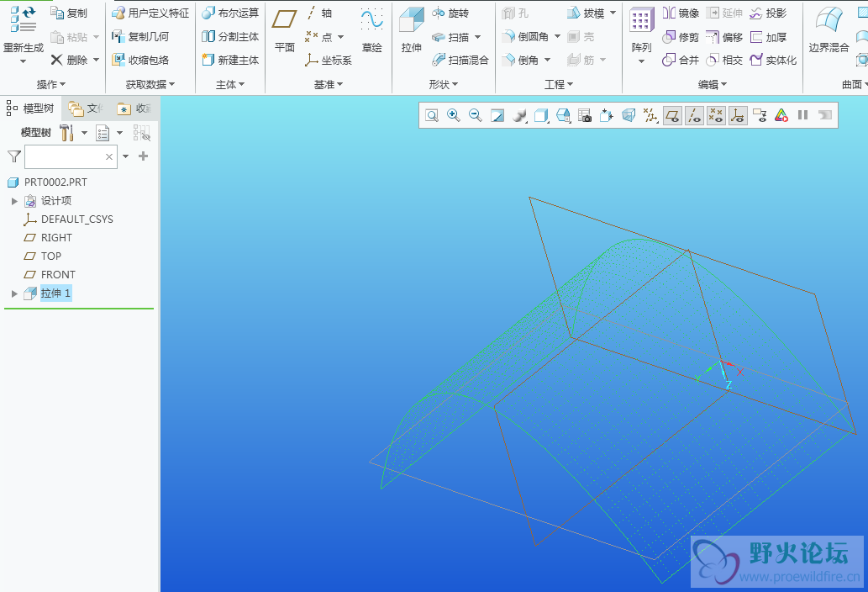The width and height of the screenshot is (868, 592).
Task: Open the Engineering (工程) group dropdown
Action: pyautogui.click(x=559, y=84)
